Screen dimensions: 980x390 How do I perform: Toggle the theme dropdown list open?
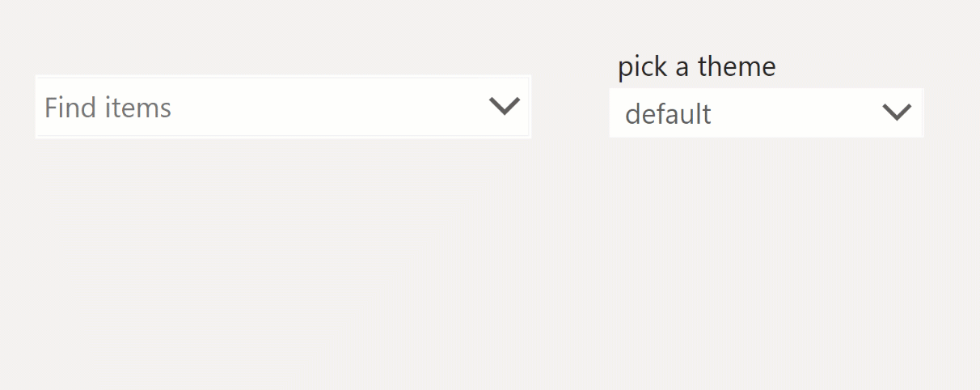(x=897, y=112)
